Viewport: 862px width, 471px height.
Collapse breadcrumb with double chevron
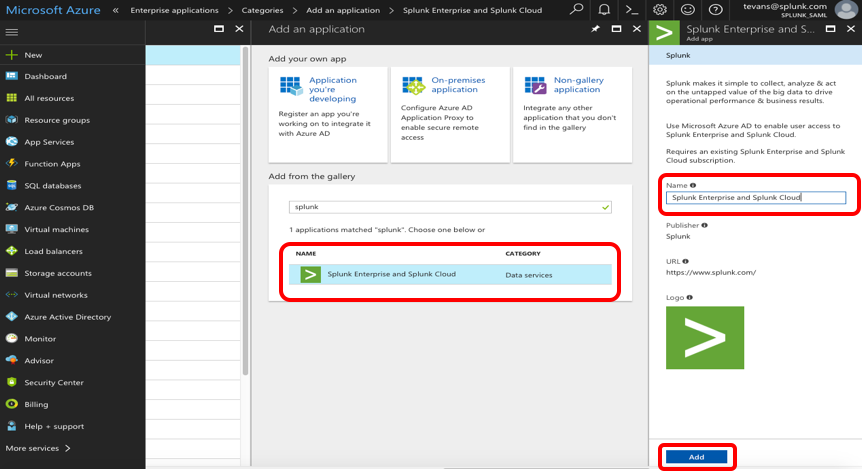pos(115,10)
